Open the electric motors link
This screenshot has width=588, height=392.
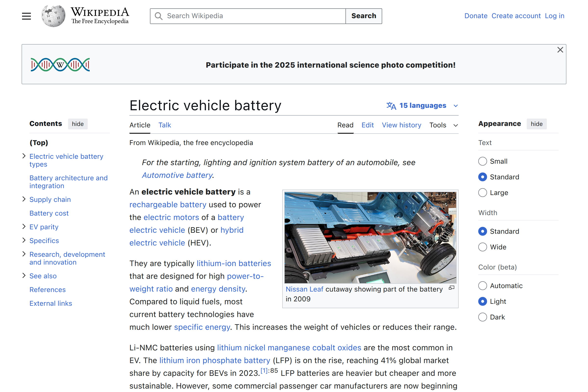point(171,218)
